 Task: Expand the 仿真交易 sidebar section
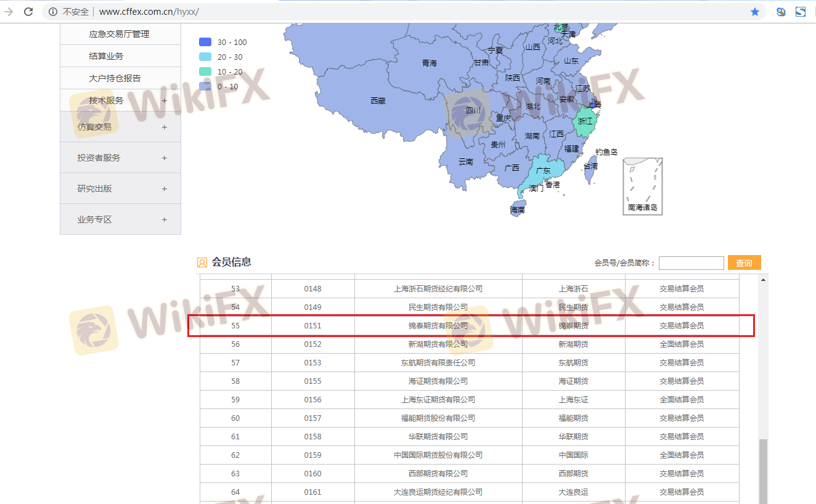pyautogui.click(x=164, y=127)
